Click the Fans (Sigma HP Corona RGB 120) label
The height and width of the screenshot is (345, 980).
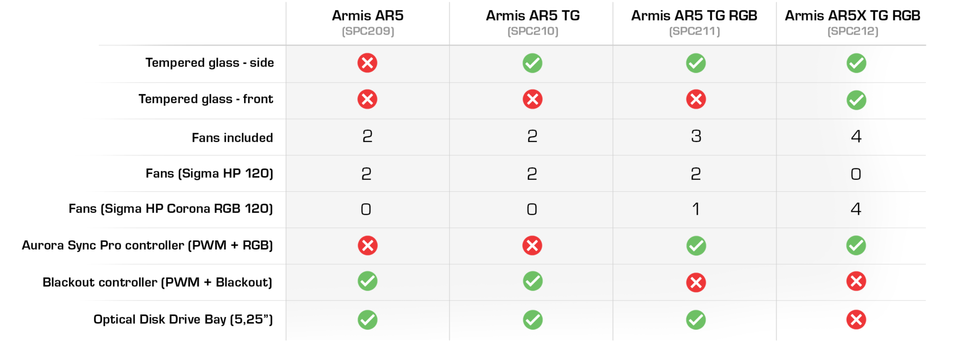171,209
